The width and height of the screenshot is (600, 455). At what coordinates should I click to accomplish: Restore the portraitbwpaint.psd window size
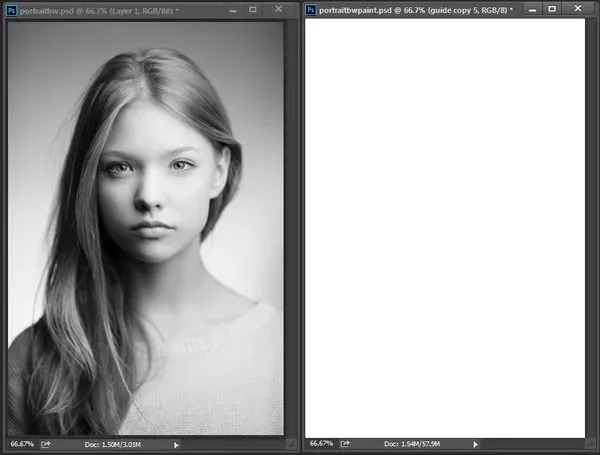coord(552,9)
